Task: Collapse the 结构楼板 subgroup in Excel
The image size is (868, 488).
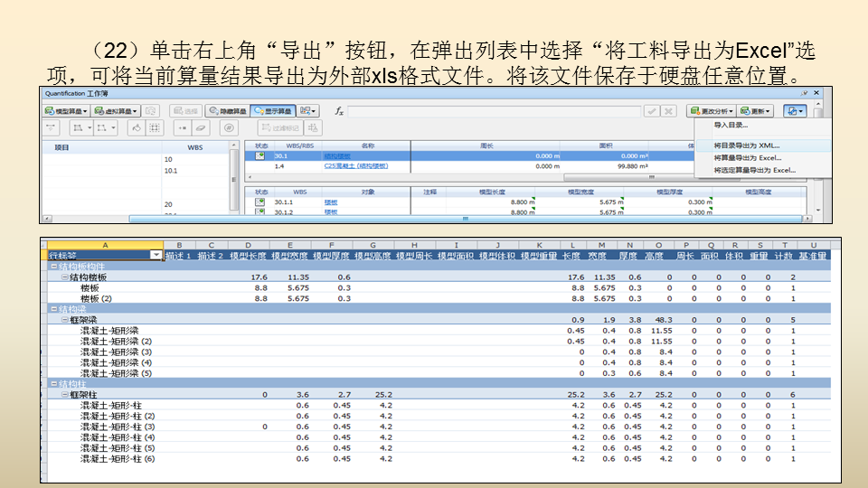Action: pos(65,277)
